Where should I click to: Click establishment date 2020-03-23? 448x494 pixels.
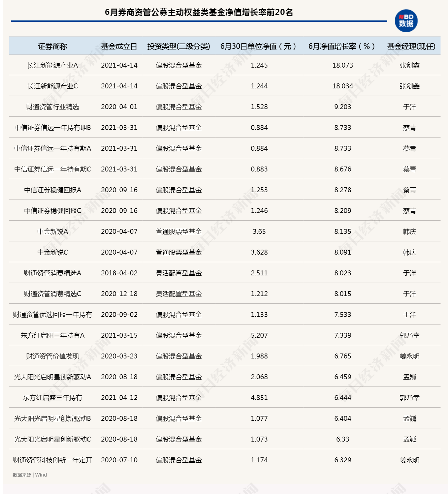coord(119,356)
